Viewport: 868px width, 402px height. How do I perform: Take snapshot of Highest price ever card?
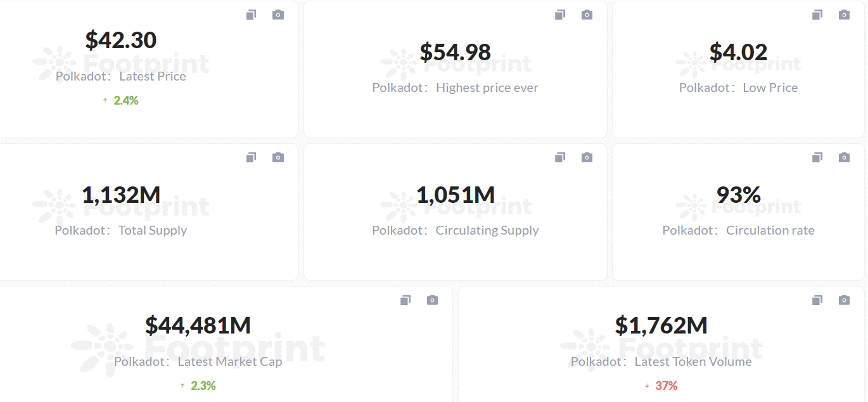[x=587, y=15]
